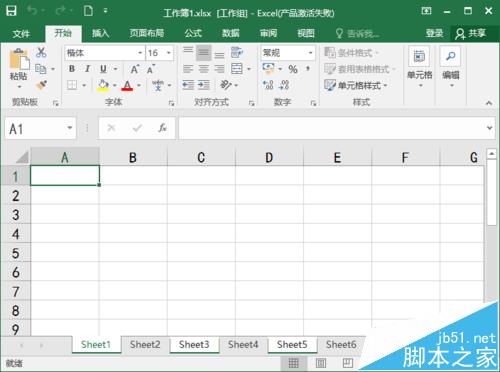This screenshot has width=500, height=372.
Task: Select Sheet5 worksheet tab
Action: [292, 344]
